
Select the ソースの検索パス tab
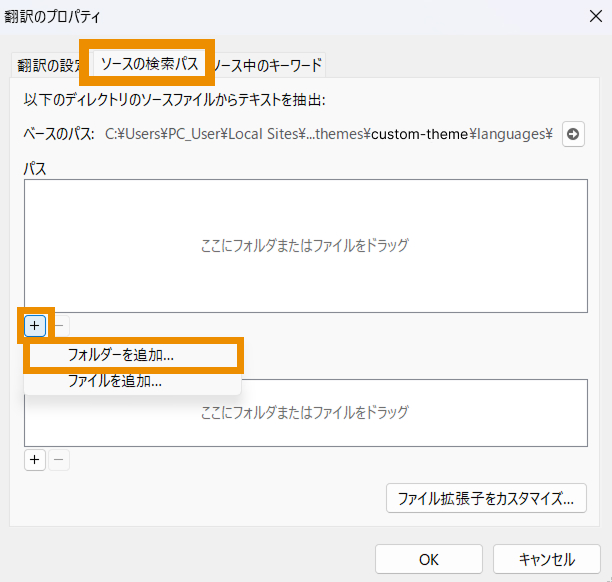tap(150, 64)
